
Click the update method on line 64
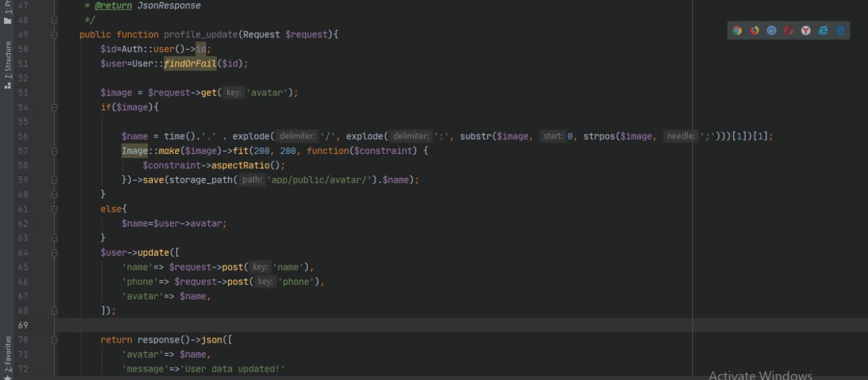point(153,252)
